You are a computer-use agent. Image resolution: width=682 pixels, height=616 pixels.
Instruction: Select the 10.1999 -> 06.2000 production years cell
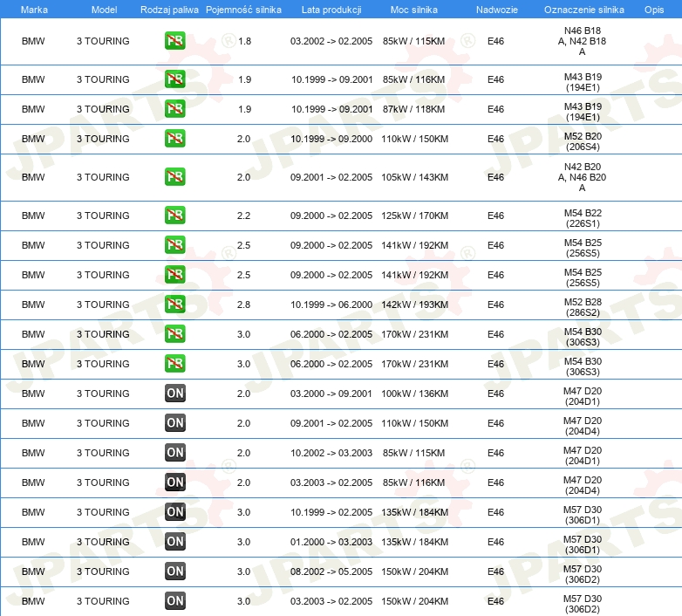[x=331, y=305]
